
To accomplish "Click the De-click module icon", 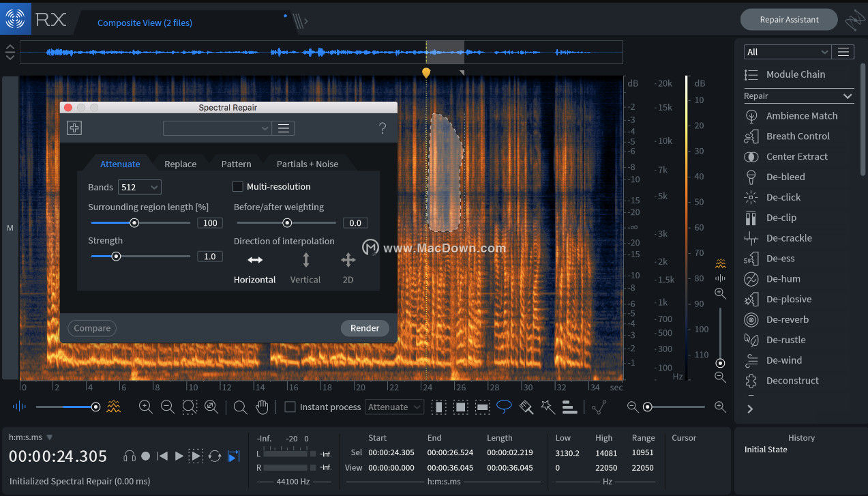I will pos(751,197).
